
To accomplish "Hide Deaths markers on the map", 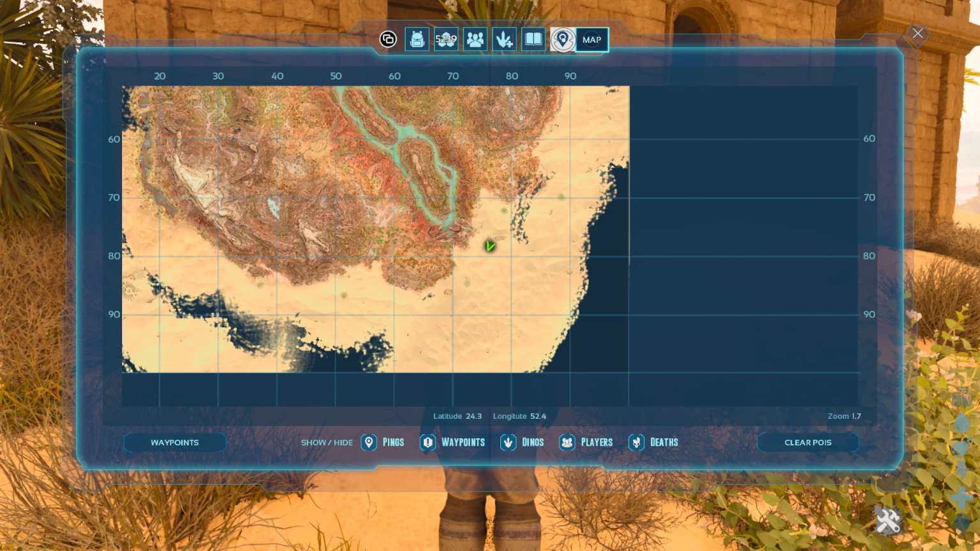I will click(654, 443).
